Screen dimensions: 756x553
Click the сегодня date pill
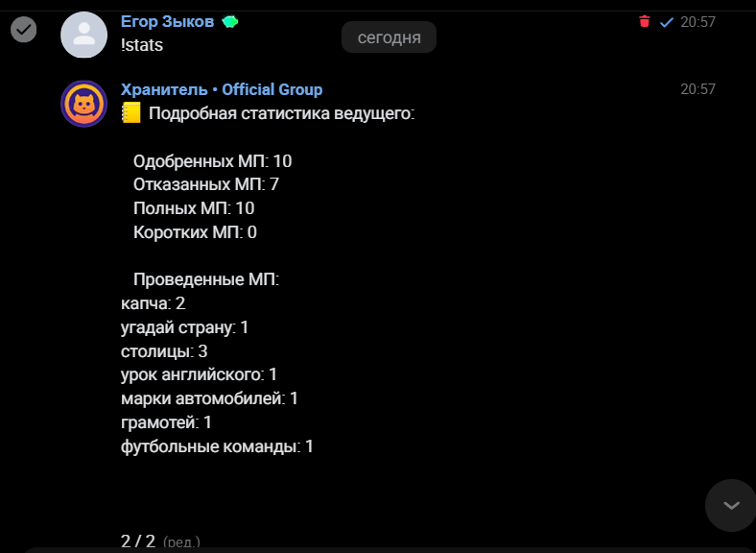[389, 37]
